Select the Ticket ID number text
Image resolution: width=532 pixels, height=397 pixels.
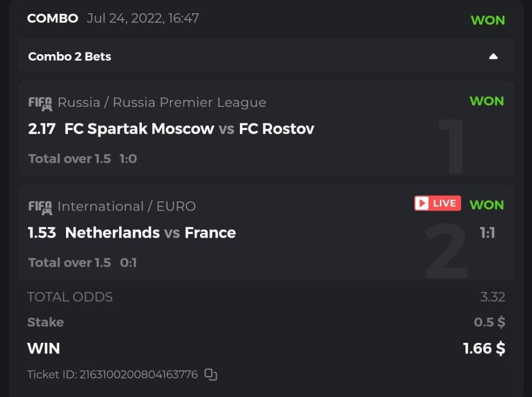click(138, 375)
